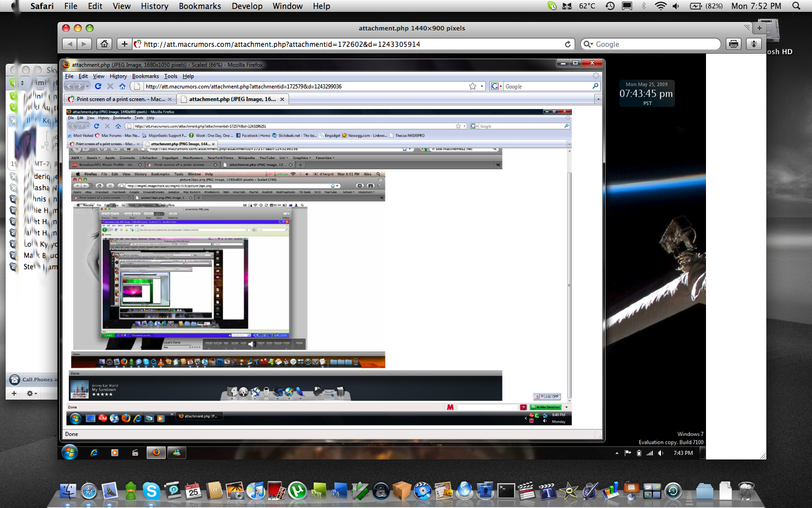The width and height of the screenshot is (812, 508).
Task: Add a bookmark with the plus button
Action: [124, 44]
